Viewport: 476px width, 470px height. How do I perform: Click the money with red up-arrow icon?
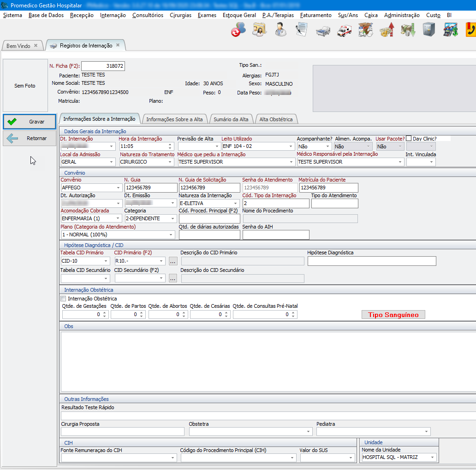pos(387,30)
